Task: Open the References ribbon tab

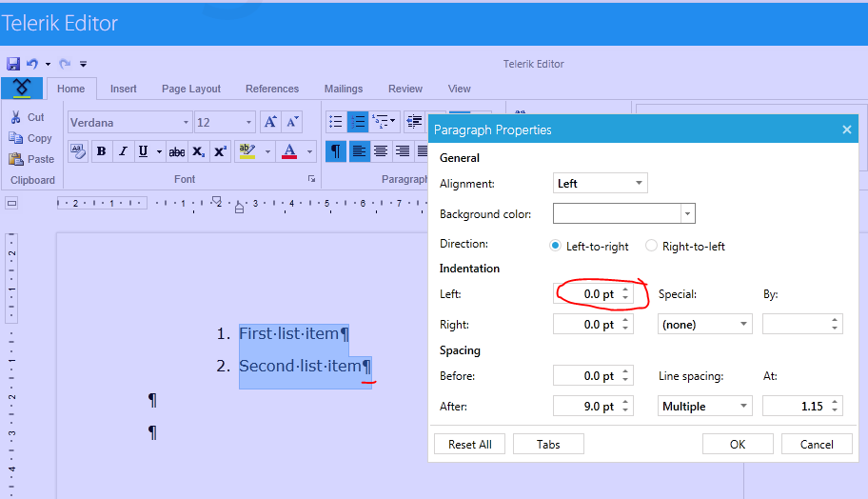Action: 272,89
